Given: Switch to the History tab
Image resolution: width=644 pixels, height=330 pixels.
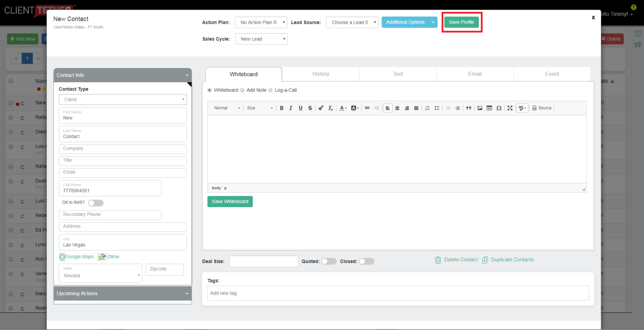Looking at the screenshot, I should point(320,74).
